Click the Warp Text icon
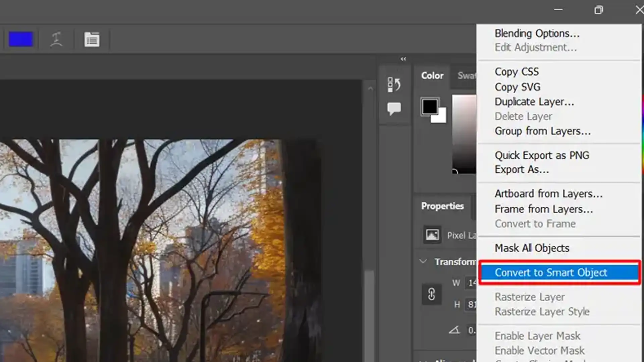 pos(56,39)
